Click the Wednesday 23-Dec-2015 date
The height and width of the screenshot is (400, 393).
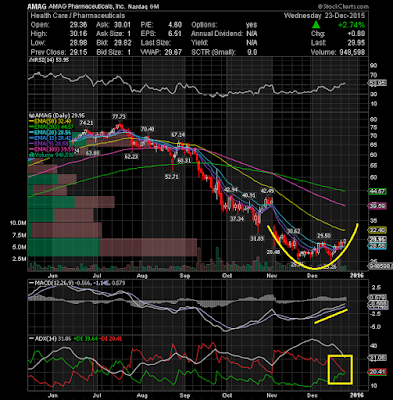click(324, 16)
